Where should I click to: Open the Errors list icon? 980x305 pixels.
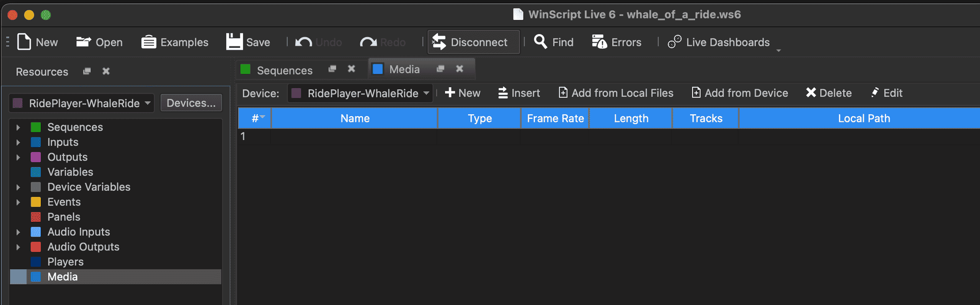[599, 42]
